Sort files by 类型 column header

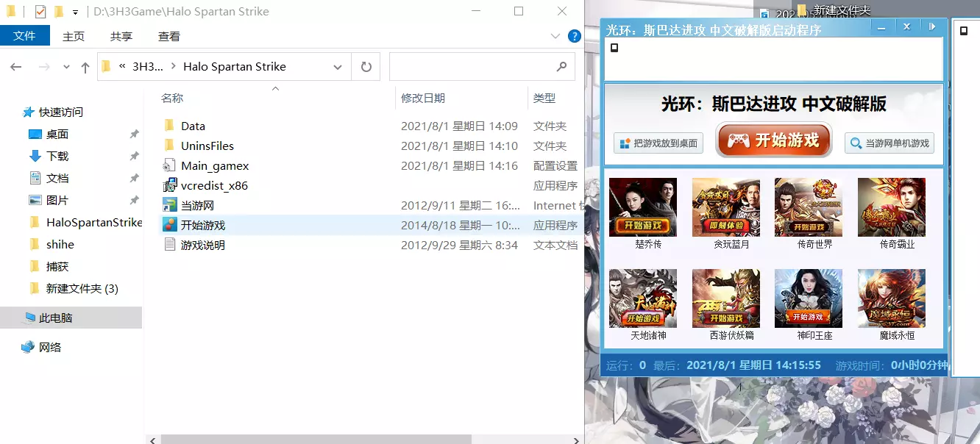click(x=544, y=98)
